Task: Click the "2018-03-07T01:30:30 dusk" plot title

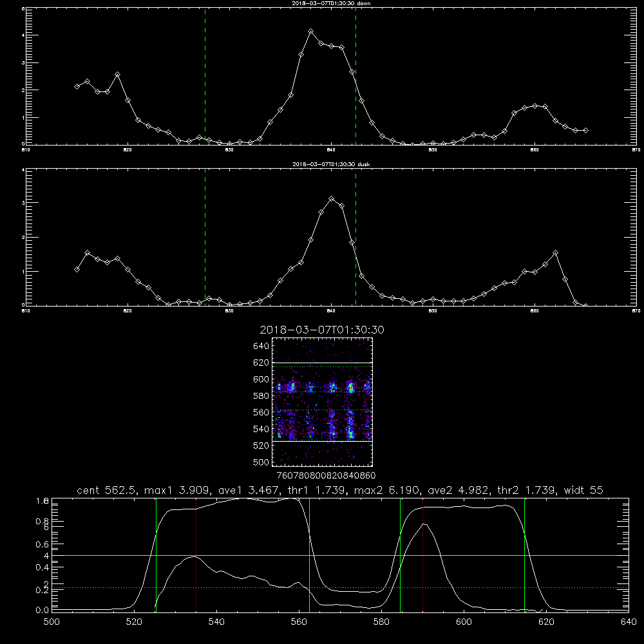Action: 332,164
